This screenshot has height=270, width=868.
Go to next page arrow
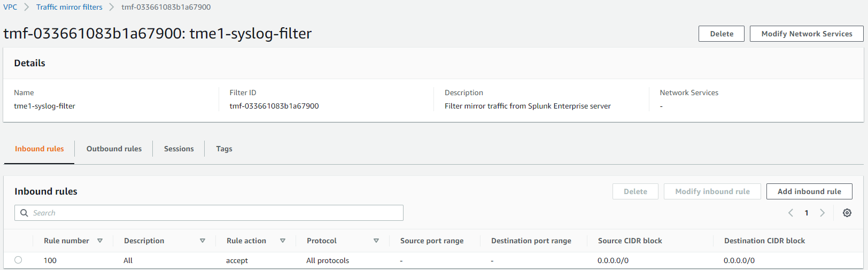(x=823, y=213)
